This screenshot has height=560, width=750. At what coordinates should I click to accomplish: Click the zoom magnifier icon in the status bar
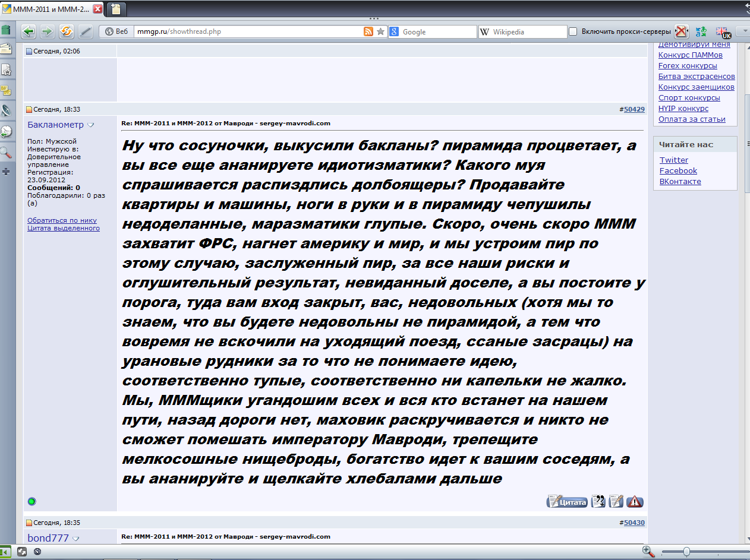click(648, 552)
